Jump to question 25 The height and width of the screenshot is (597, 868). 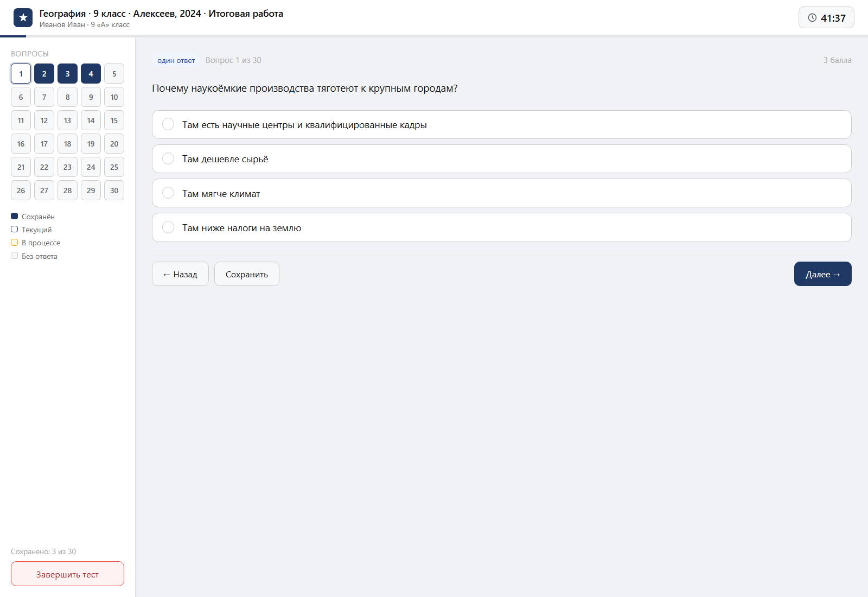point(114,167)
